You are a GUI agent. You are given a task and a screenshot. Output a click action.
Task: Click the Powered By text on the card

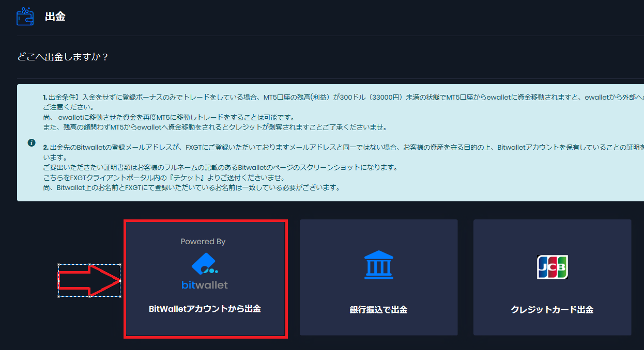(x=203, y=242)
